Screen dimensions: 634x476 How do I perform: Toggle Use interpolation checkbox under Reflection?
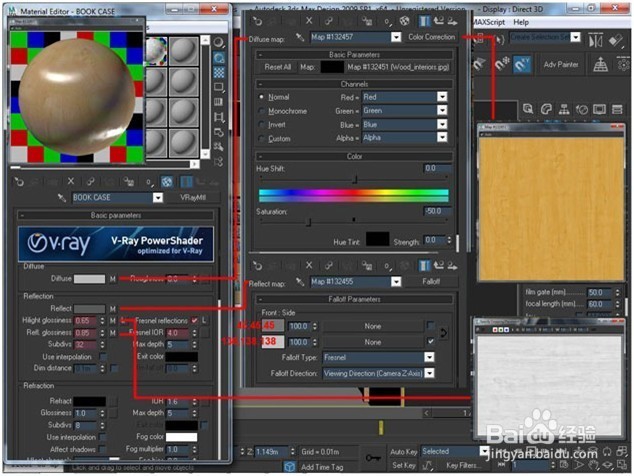tap(104, 357)
